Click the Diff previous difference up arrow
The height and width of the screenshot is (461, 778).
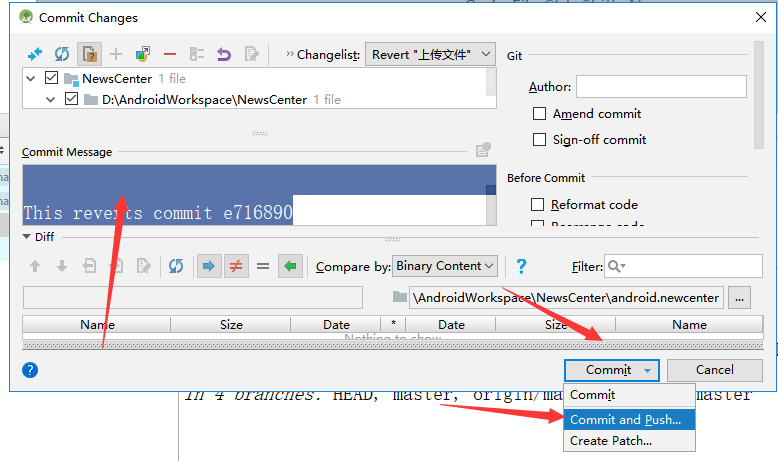(35, 266)
